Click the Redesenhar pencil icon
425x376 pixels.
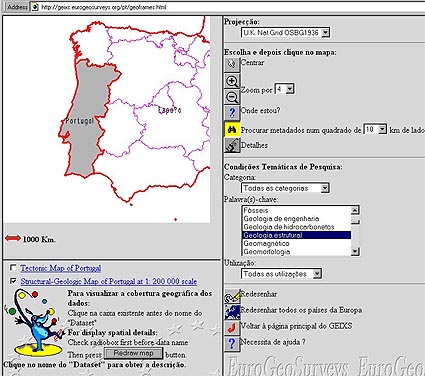232,295
